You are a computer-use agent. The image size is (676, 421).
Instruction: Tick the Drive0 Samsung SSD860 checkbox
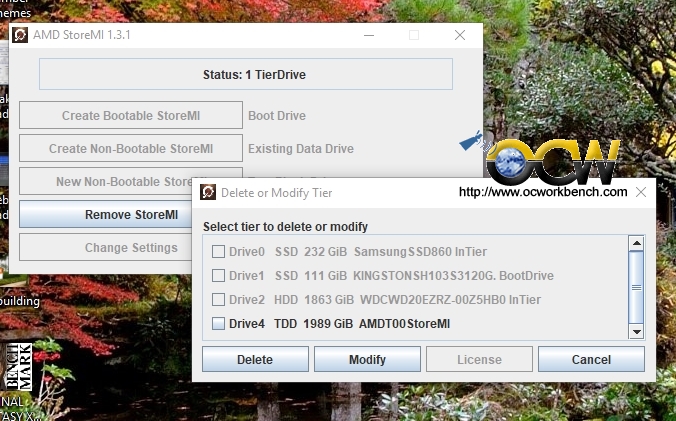point(218,252)
